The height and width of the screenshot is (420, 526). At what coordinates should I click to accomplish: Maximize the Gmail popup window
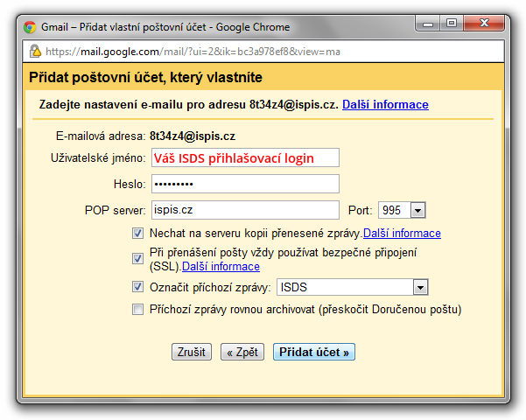(x=453, y=24)
